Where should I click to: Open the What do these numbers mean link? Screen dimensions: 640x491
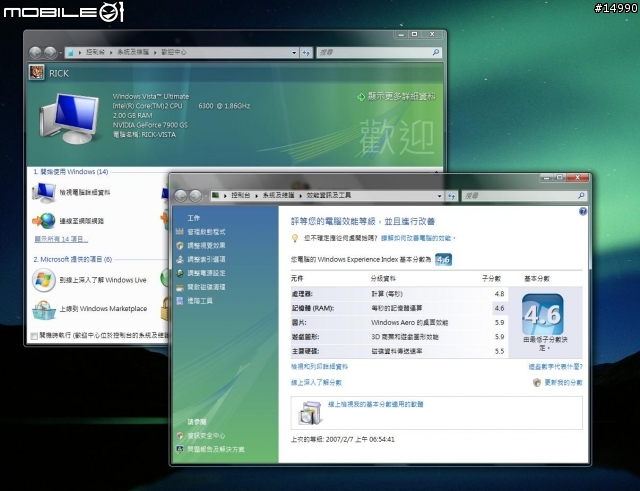556,367
